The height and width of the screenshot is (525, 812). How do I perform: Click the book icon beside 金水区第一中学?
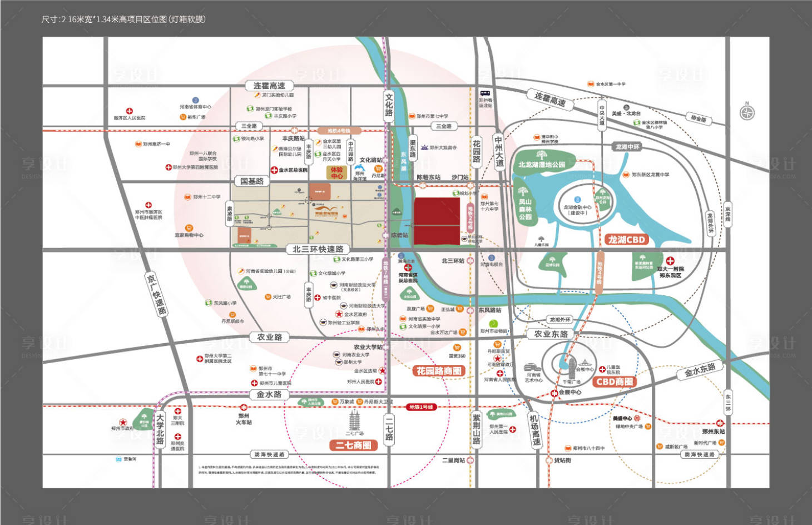(x=591, y=85)
